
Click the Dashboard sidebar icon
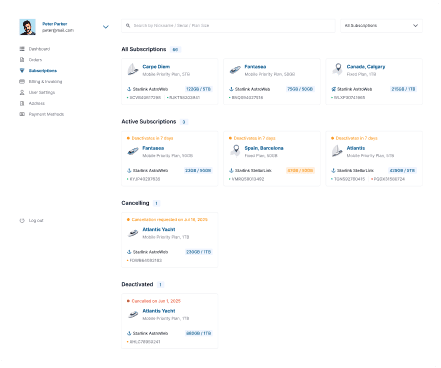[22, 49]
